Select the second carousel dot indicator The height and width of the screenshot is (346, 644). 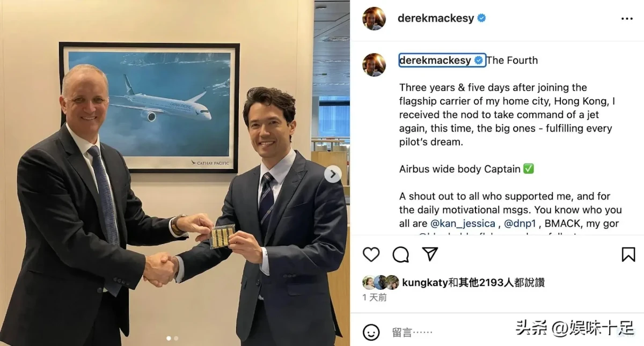176,338
